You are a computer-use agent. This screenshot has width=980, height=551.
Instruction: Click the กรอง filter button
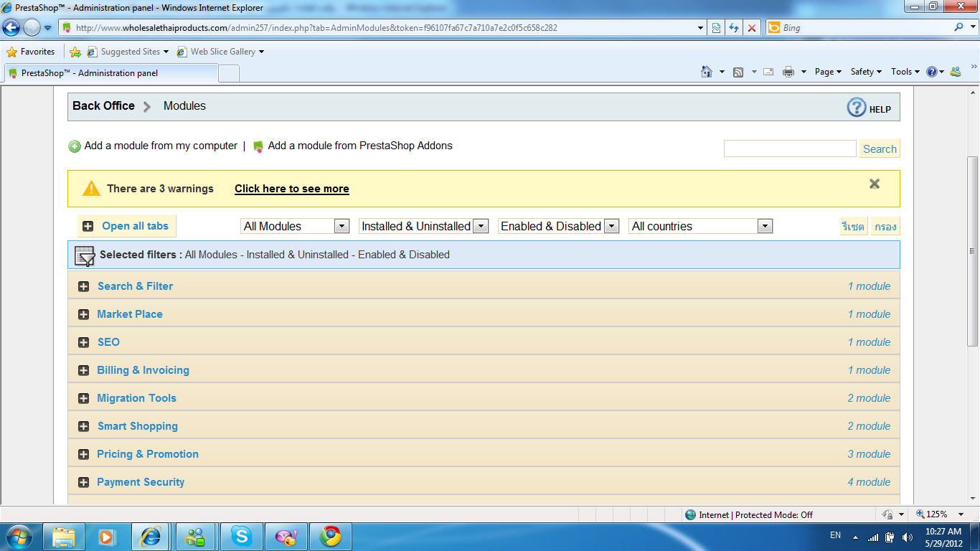885,226
